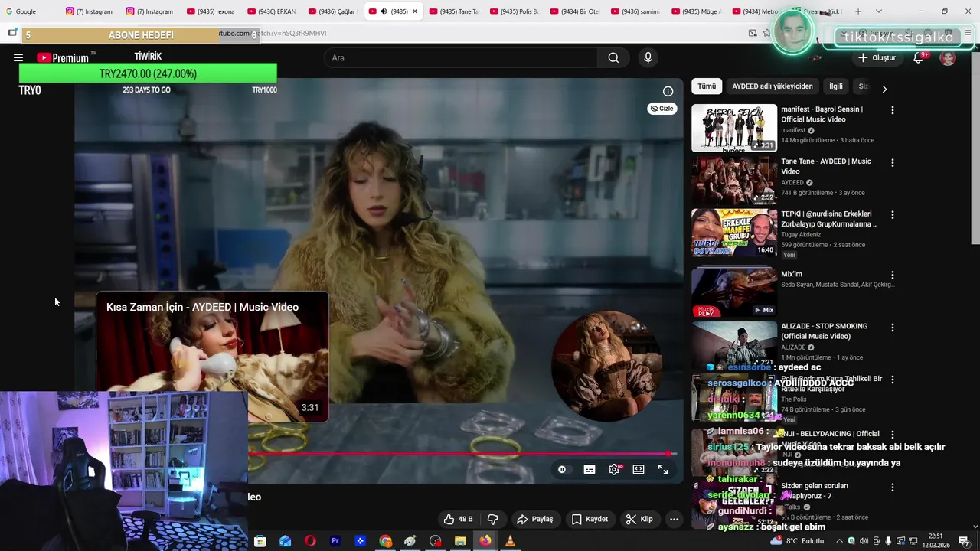
Task: Save the video with Kaydet
Action: 590,519
